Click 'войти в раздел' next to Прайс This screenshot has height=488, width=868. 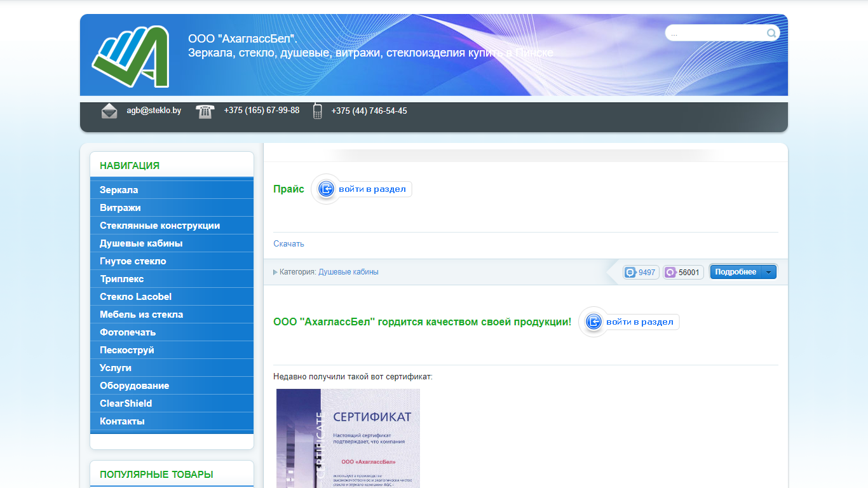click(x=362, y=189)
